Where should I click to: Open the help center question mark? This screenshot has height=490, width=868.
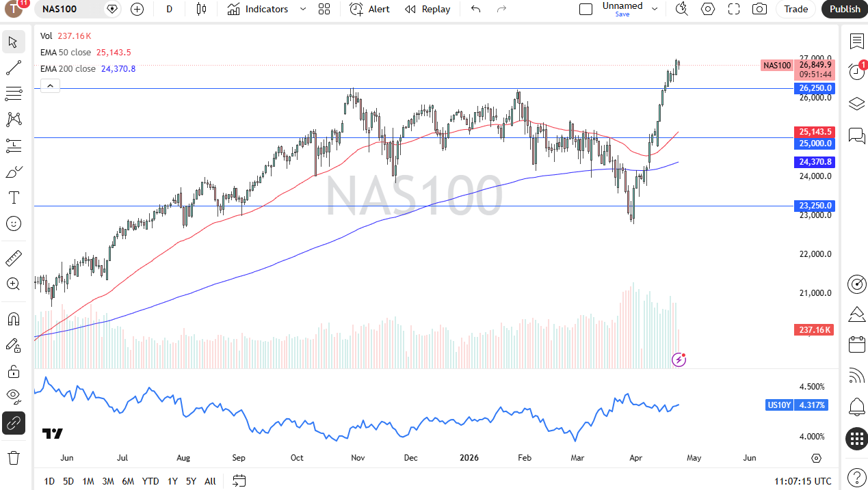pos(856,478)
